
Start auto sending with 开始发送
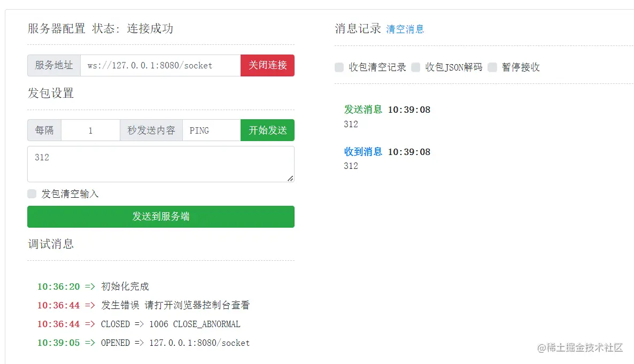[x=267, y=130]
